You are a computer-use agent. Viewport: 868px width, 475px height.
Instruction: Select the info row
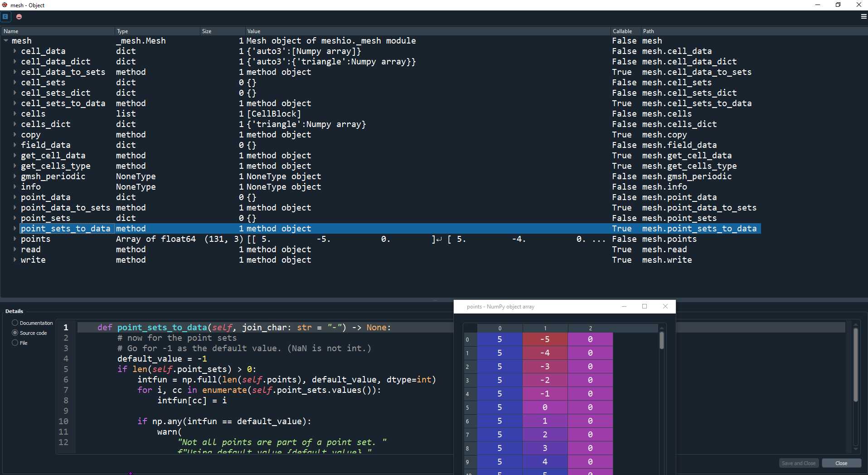pos(381,187)
